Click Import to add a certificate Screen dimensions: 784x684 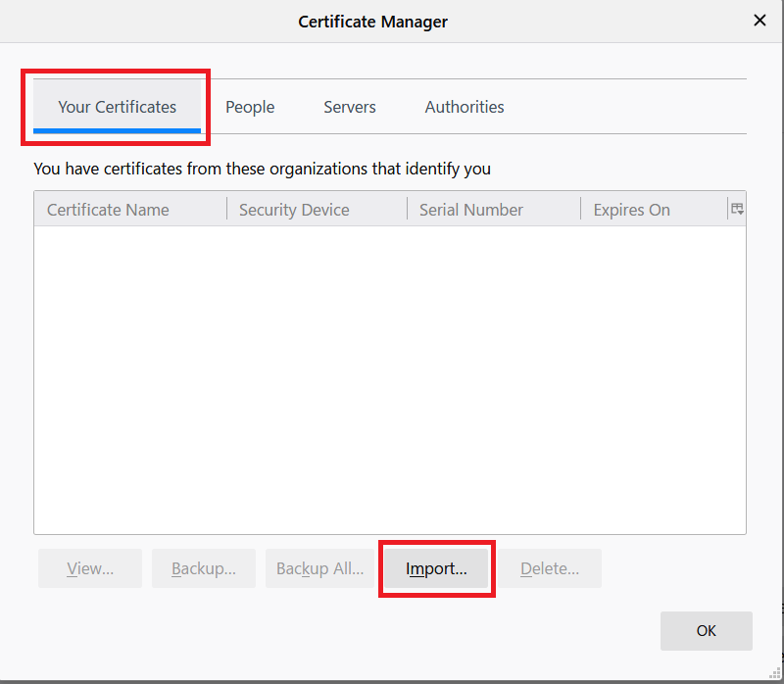(435, 568)
